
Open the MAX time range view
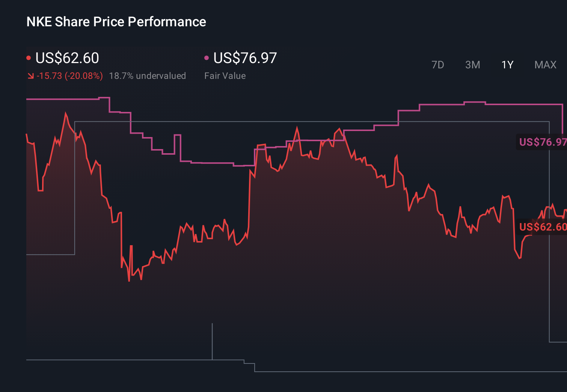click(x=545, y=65)
